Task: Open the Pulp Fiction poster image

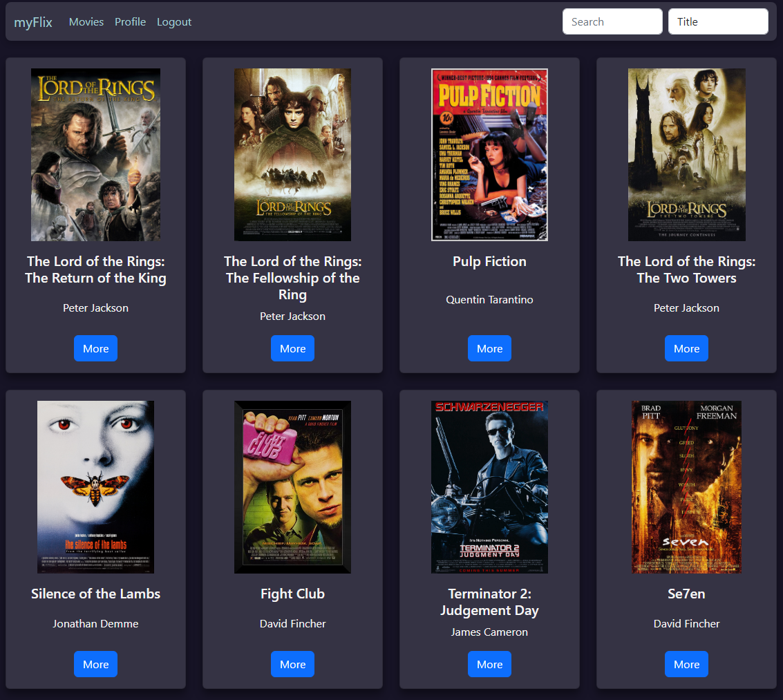Action: [489, 155]
